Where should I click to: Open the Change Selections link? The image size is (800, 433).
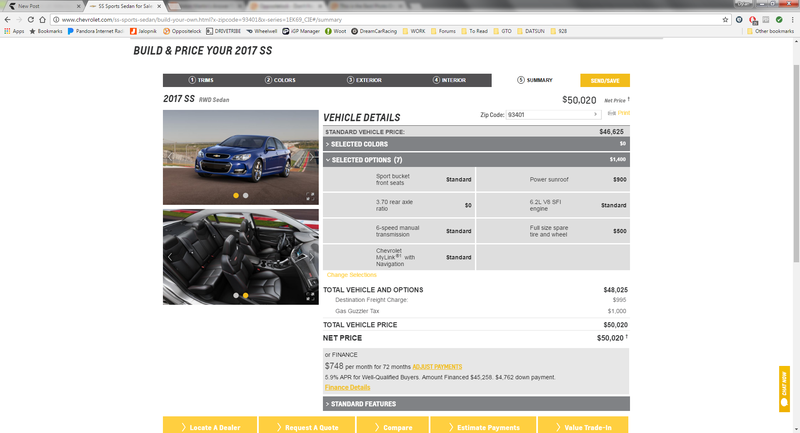click(352, 275)
